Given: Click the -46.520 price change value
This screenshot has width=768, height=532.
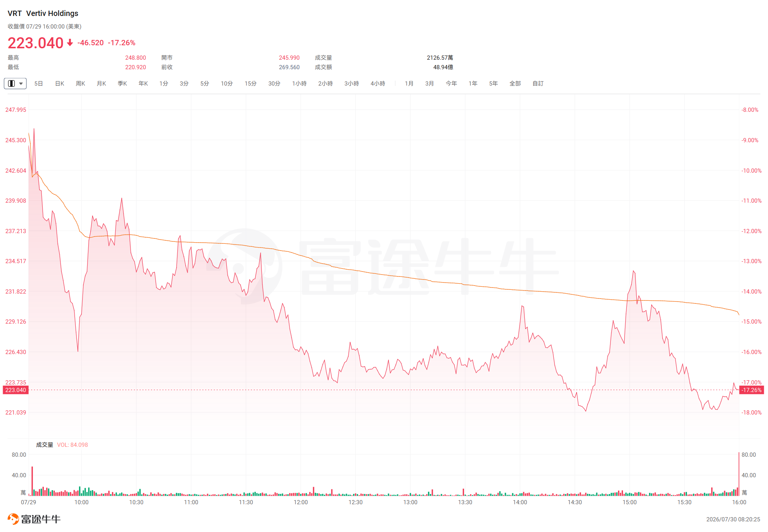Looking at the screenshot, I should point(91,43).
